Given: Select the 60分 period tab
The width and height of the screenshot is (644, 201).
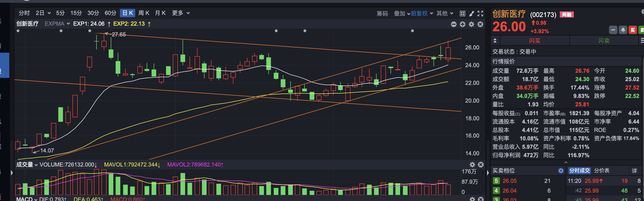Looking at the screenshot, I should (x=111, y=13).
